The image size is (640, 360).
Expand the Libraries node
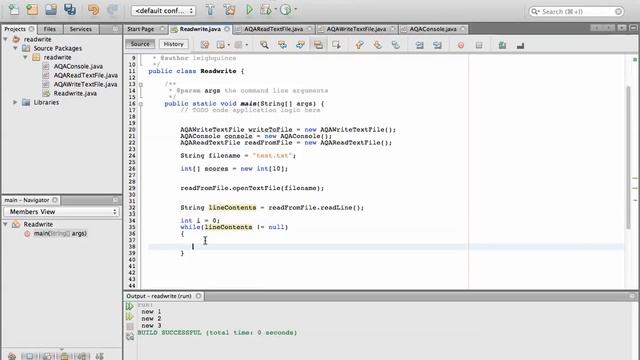pyautogui.click(x=16, y=102)
